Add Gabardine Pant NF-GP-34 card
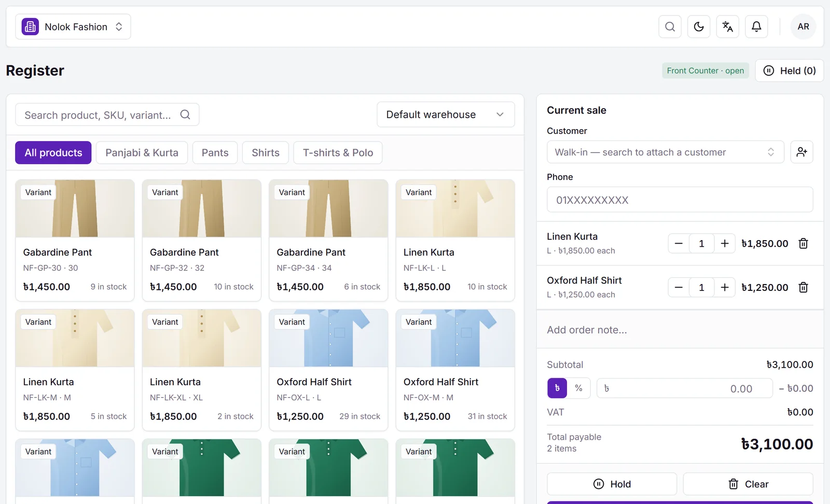 pos(328,240)
